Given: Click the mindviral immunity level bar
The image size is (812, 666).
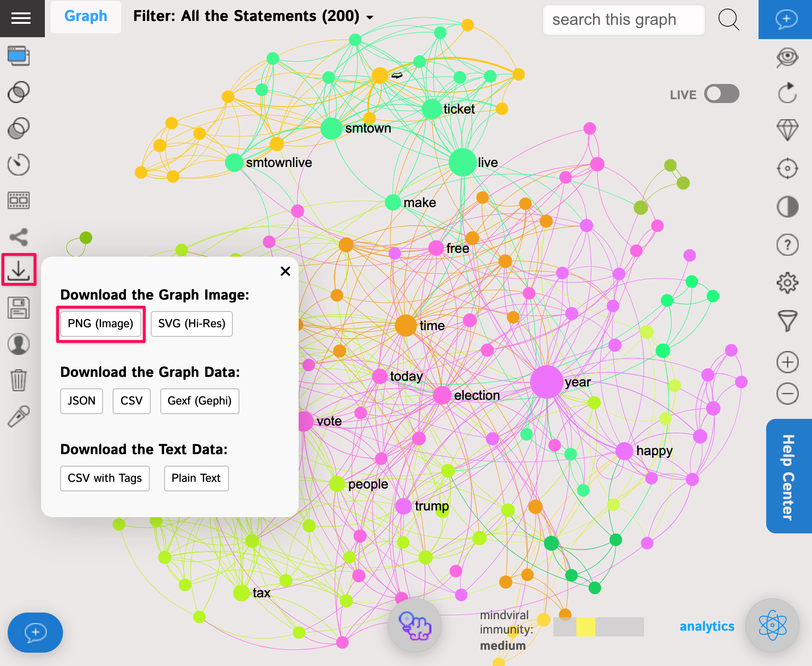Looking at the screenshot, I should 598,626.
